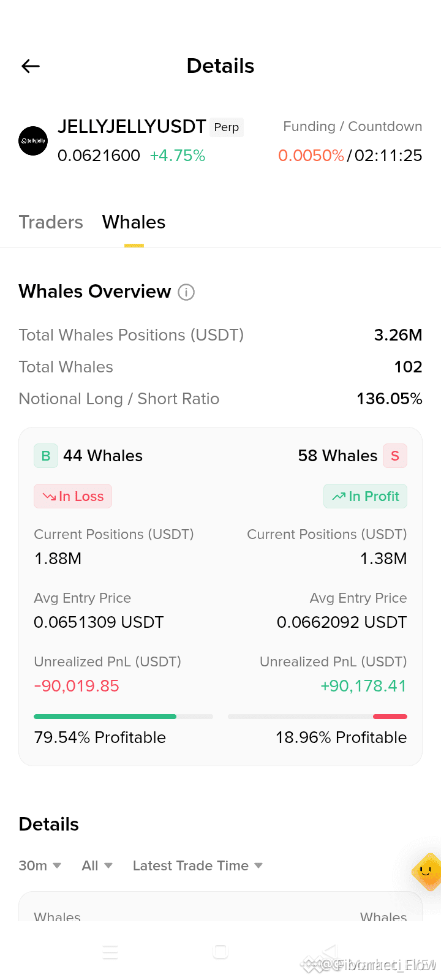441x980 pixels.
Task: Tap the In Loss tag
Action: tap(73, 496)
